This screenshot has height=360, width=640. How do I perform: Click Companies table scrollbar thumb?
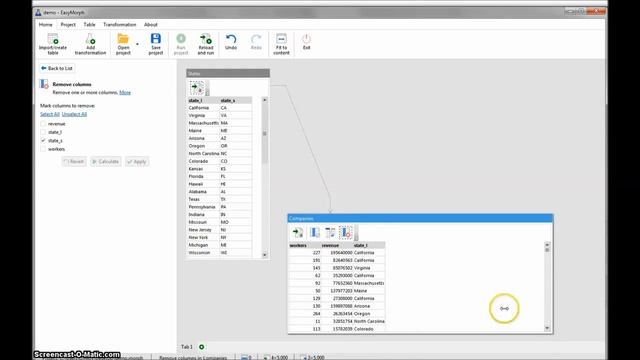[547, 250]
